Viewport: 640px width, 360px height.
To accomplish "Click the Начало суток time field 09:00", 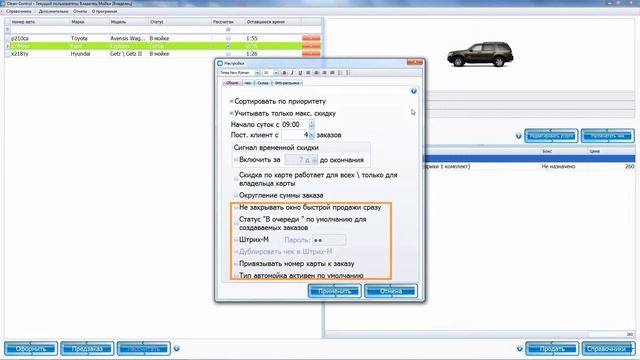I will (x=295, y=124).
